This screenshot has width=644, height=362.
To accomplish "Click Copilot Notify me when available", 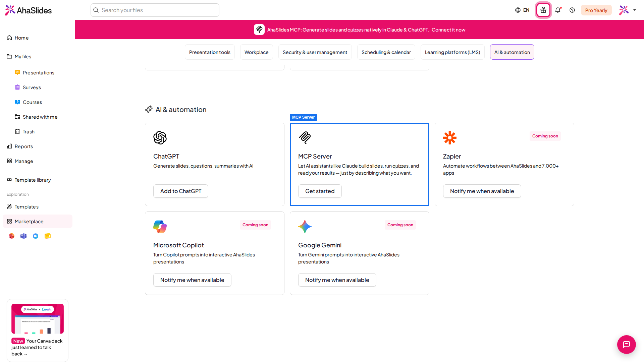I will pyautogui.click(x=192, y=280).
